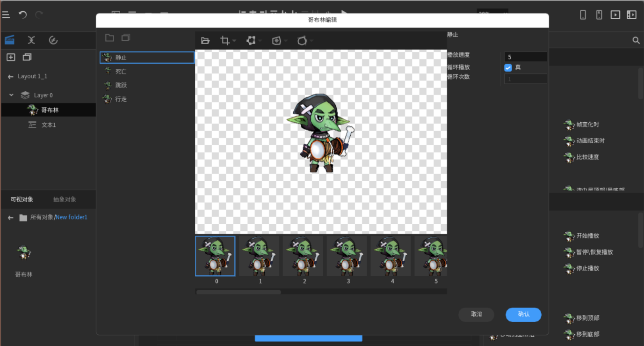Click the layout preview panel icon
This screenshot has width=644, height=346.
click(x=632, y=15)
